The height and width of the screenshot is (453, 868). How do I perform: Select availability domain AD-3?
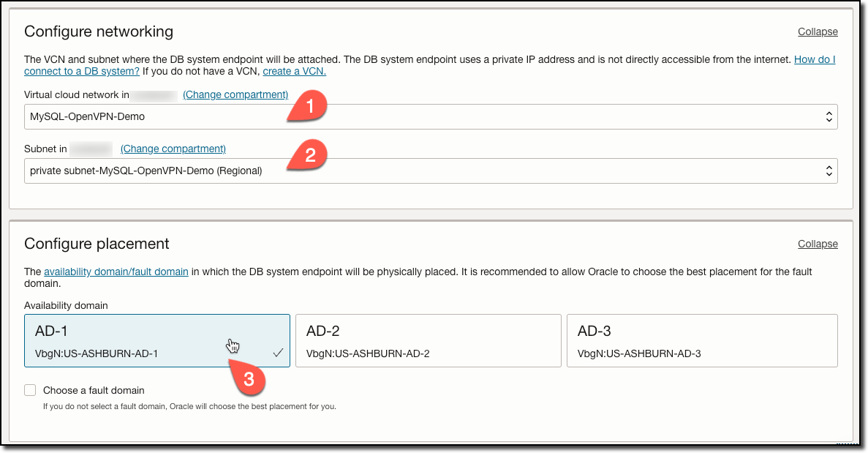702,340
